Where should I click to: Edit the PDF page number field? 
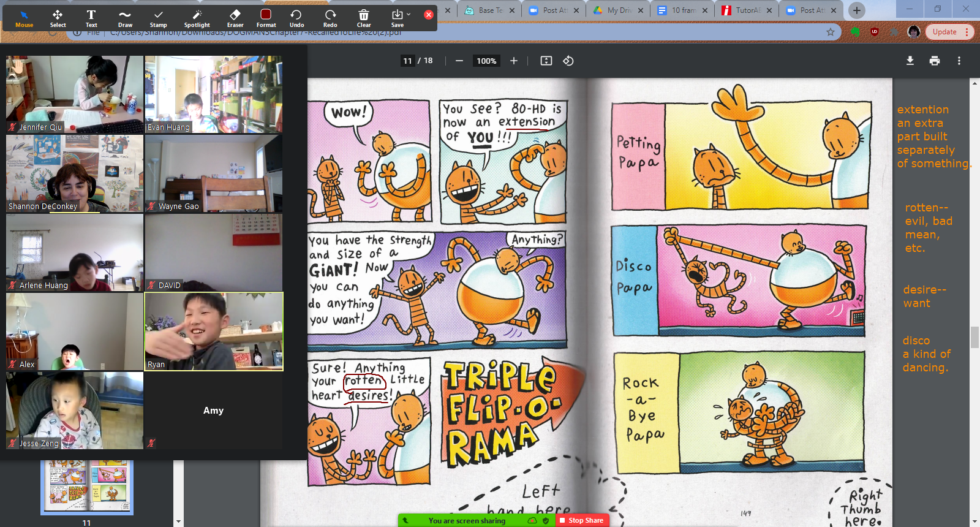407,61
